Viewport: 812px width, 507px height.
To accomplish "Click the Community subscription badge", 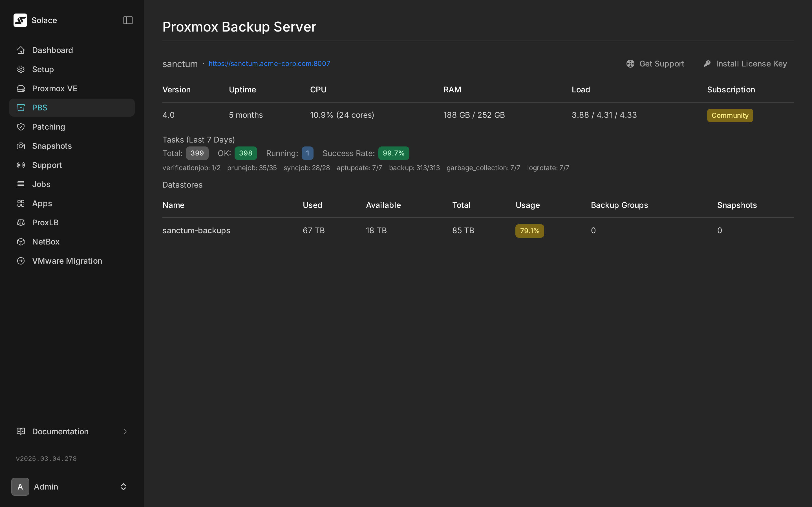I will (729, 115).
